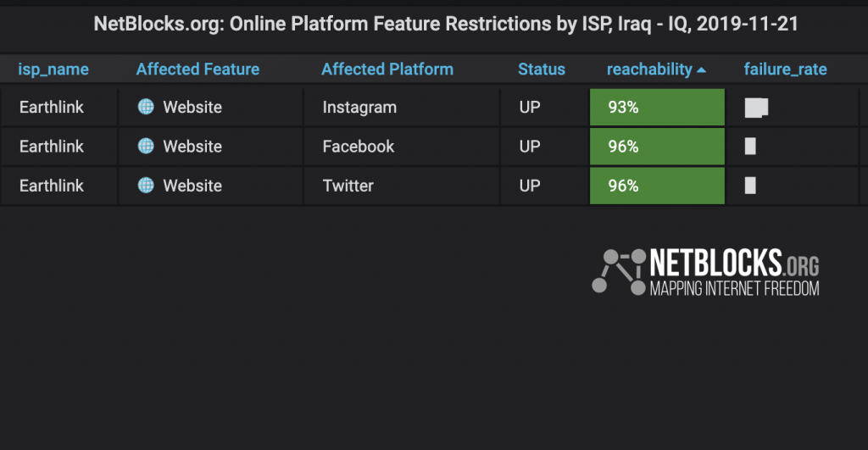Click the globe icon in Facebook row
868x450 pixels.
(x=146, y=146)
